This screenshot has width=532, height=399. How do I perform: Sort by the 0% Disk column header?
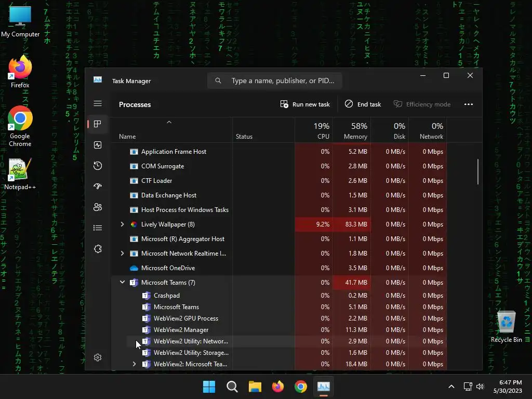tap(390, 130)
